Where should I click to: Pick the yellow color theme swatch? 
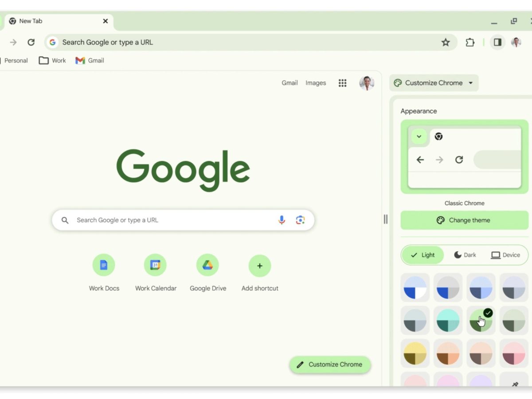(415, 353)
